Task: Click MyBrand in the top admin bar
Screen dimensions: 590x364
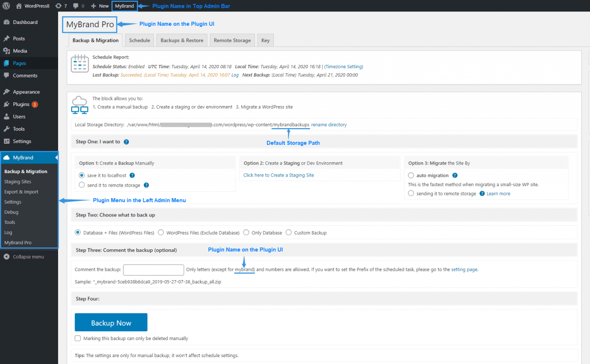Action: click(124, 6)
